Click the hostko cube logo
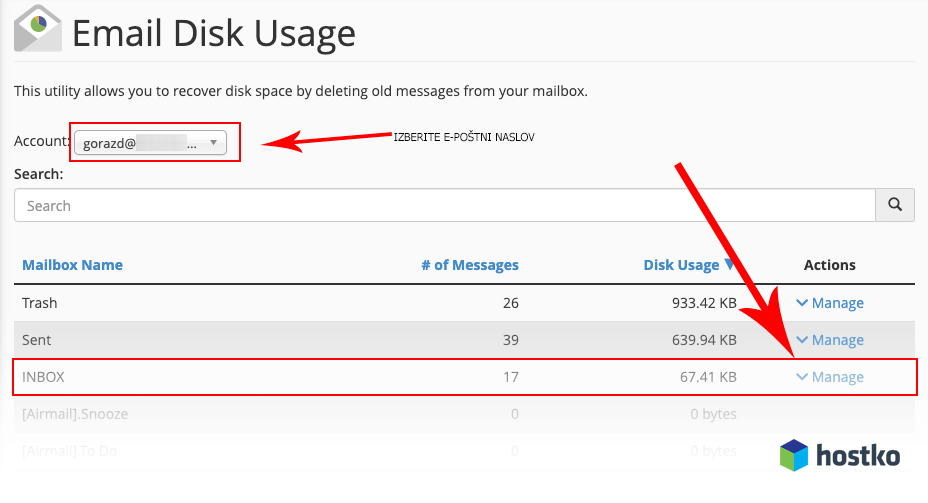Image resolution: width=928 pixels, height=503 pixels. 793,456
